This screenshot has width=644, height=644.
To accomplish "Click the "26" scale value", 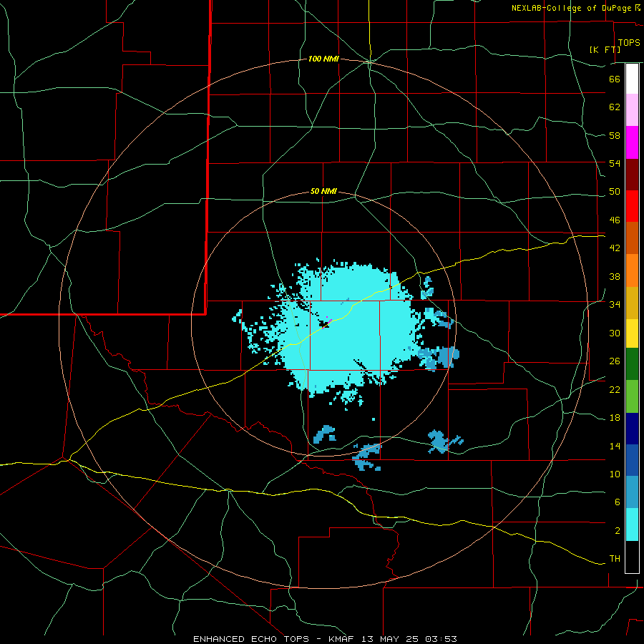I will pos(615,361).
